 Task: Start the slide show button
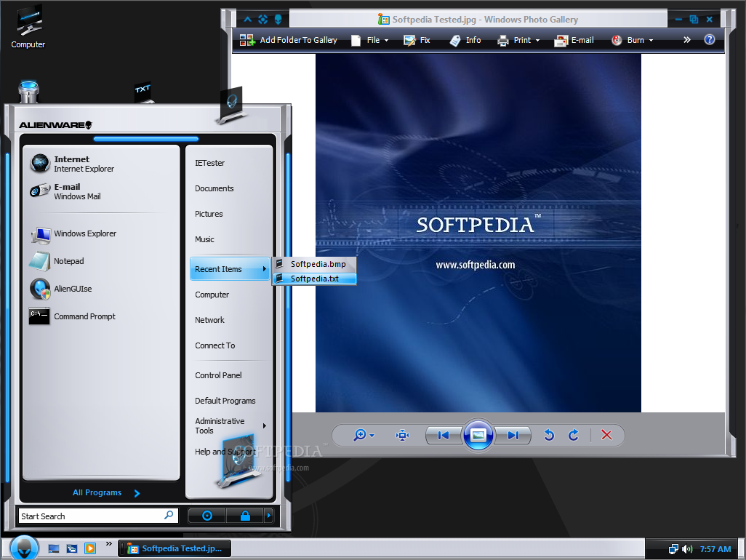coord(478,435)
